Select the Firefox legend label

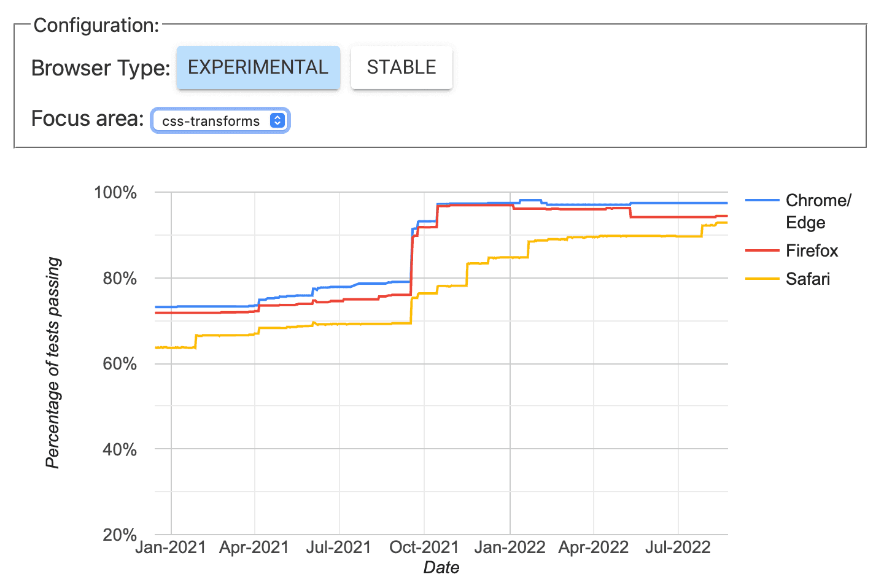[x=812, y=251]
